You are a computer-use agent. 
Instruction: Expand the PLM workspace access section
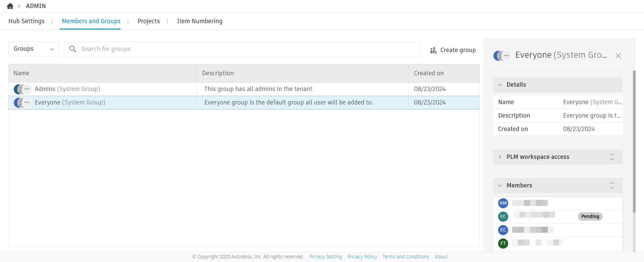point(500,157)
